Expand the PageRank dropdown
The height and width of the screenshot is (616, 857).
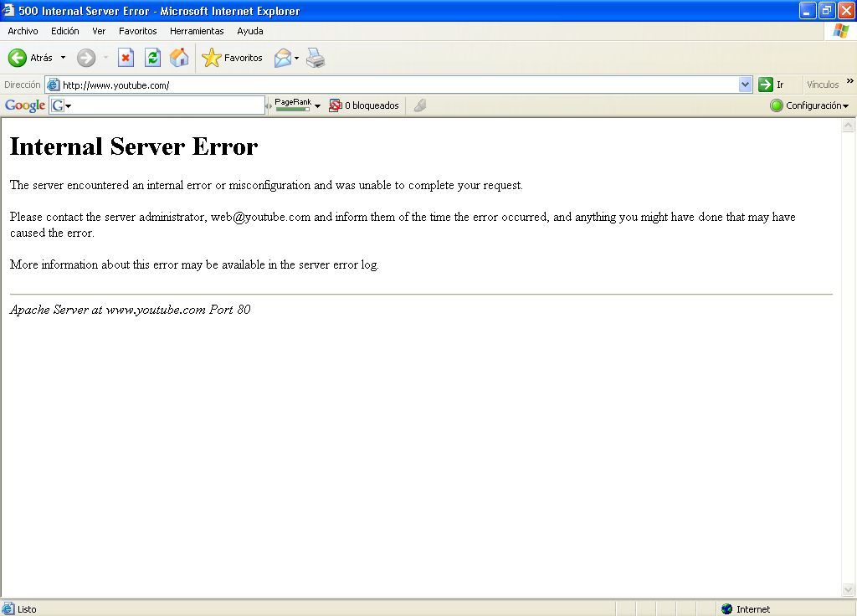coord(317,106)
